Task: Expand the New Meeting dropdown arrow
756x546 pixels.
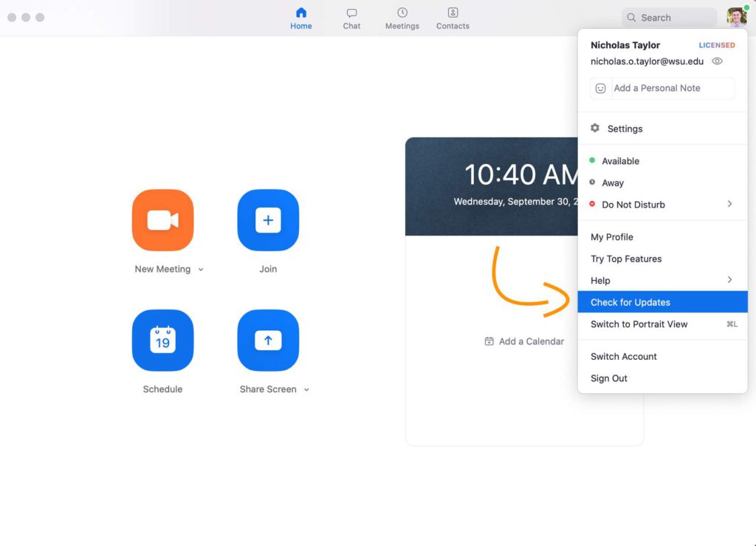Action: tap(201, 270)
